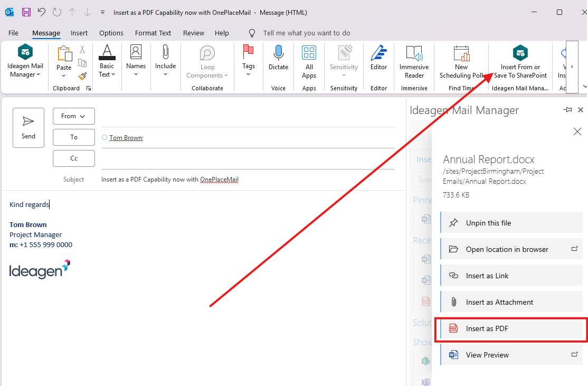This screenshot has height=386, width=588.
Task: Close the Ideagen Mail Manager pane
Action: pos(581,110)
